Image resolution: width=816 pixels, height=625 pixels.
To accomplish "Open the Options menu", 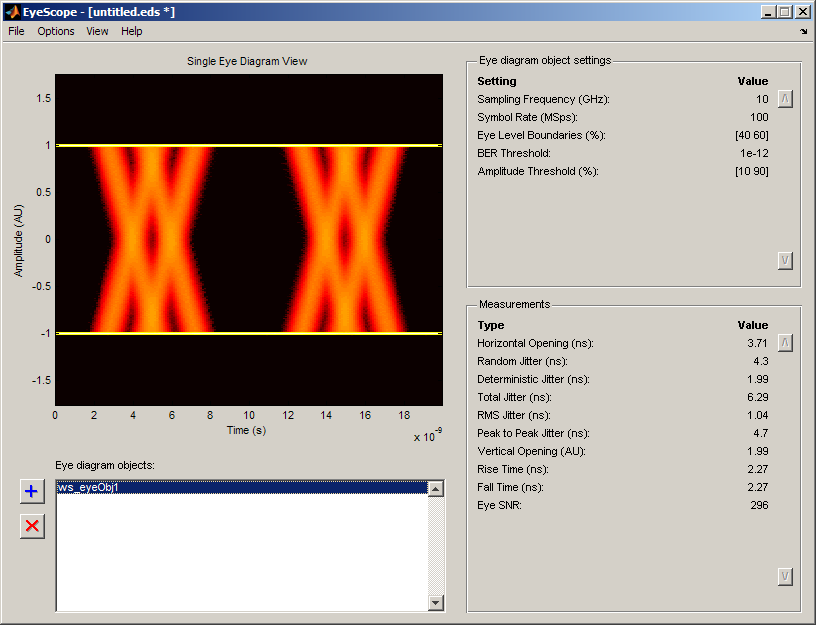I will tap(56, 31).
